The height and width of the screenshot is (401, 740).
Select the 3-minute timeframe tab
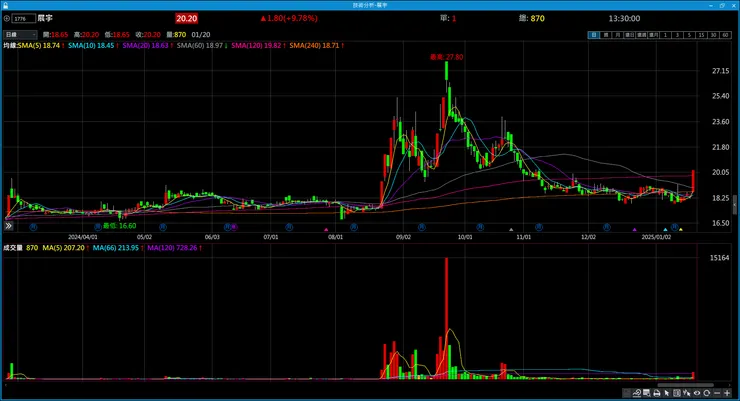677,35
